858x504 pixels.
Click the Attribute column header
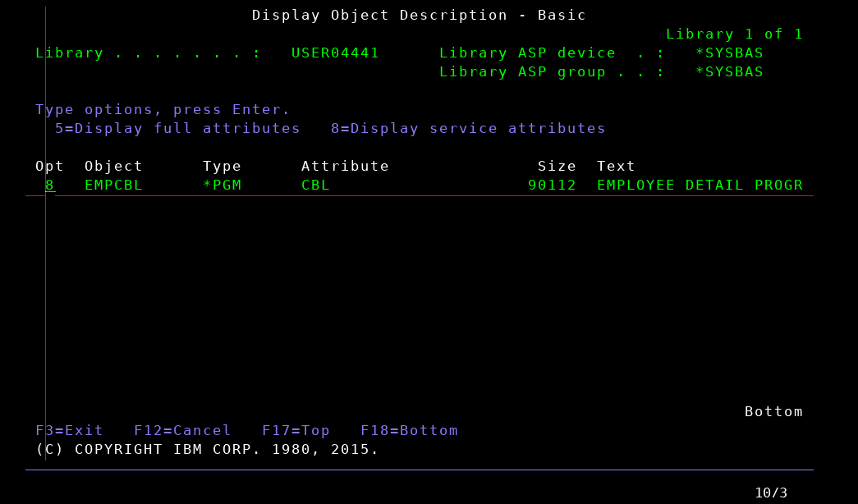click(x=346, y=167)
